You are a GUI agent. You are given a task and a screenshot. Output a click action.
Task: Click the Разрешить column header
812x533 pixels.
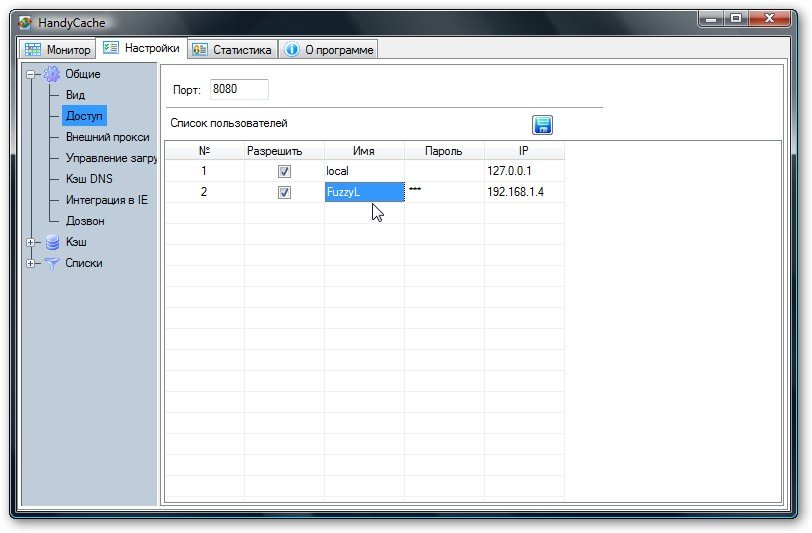tap(284, 151)
